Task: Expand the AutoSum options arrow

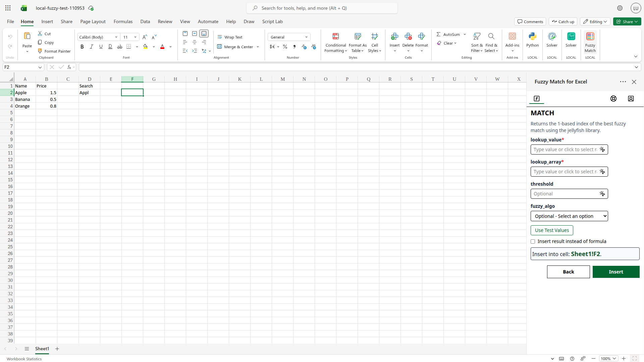Action: click(465, 34)
